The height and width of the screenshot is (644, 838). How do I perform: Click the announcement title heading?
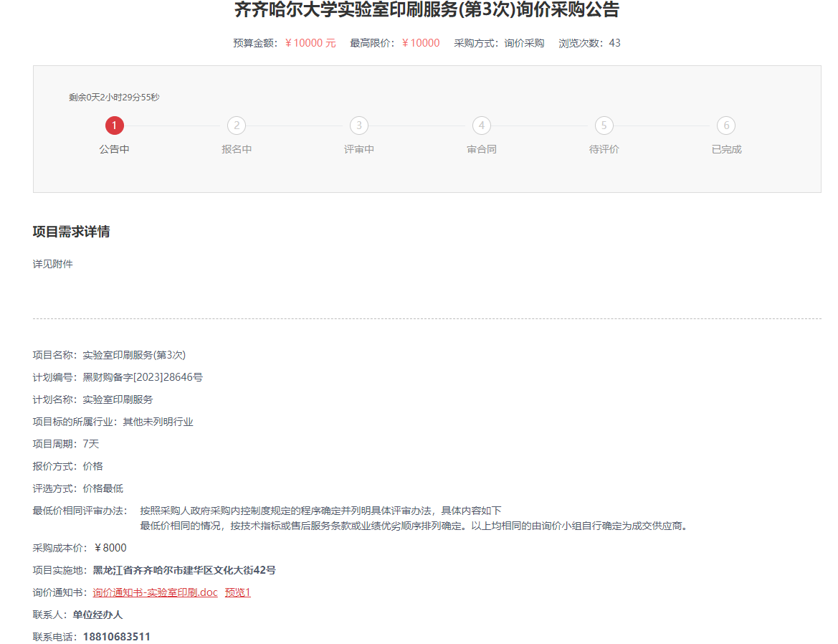[x=427, y=10]
